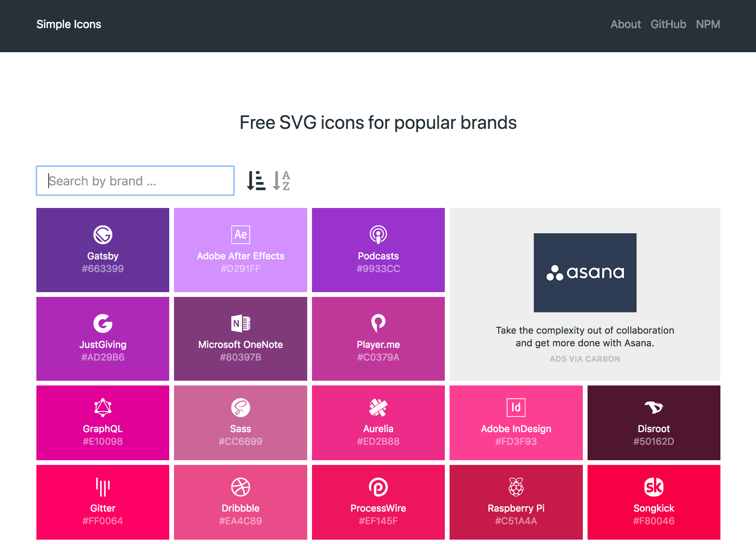This screenshot has height=544, width=756.
Task: Click the Aurelia icon
Action: click(378, 408)
